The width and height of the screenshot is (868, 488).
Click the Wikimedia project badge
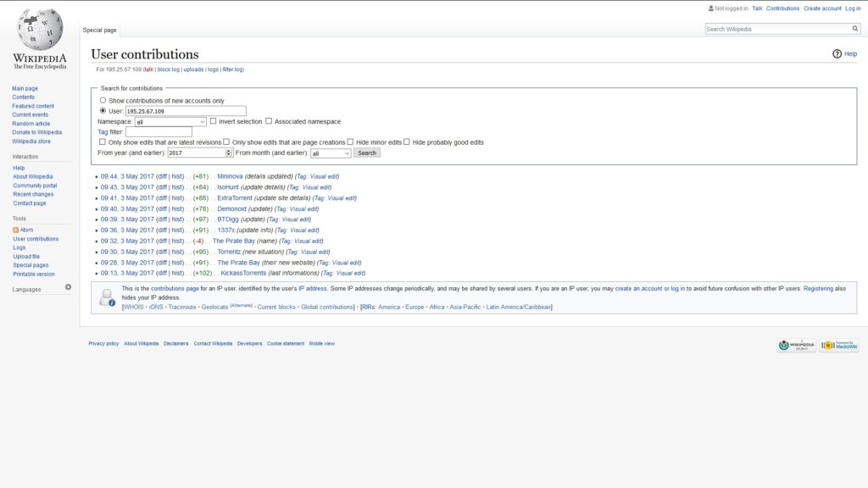click(x=796, y=346)
